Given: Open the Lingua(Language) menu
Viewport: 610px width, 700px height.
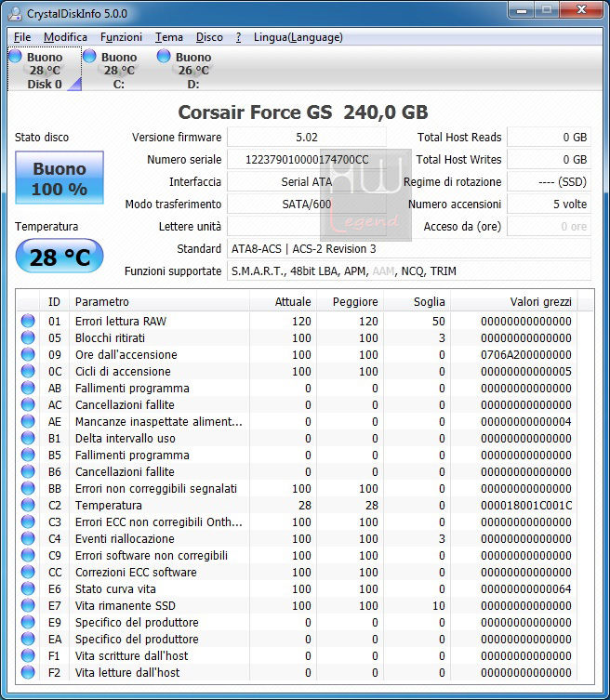Looking at the screenshot, I should 298,37.
